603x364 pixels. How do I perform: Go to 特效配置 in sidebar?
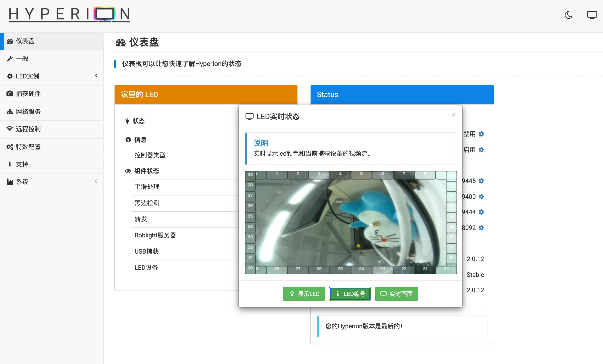(x=28, y=147)
